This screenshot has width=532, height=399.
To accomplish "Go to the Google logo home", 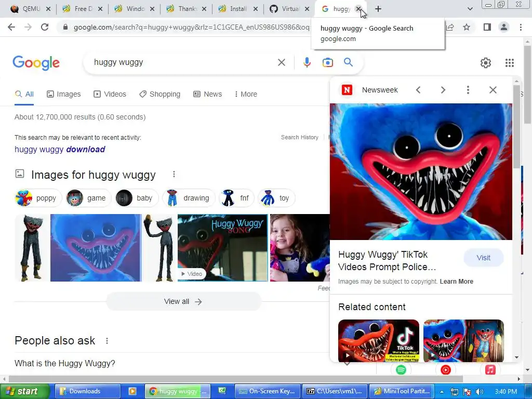I will coord(36,63).
